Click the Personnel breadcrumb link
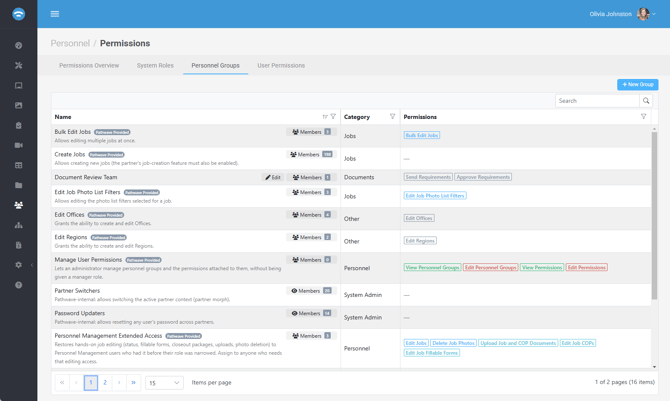Image resolution: width=670 pixels, height=401 pixels. 70,43
